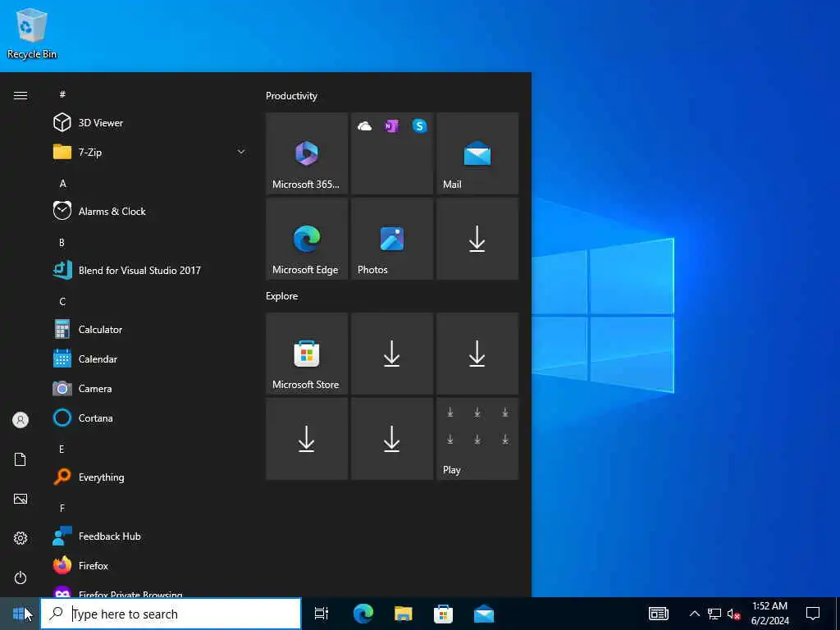
Task: Open Blend for Visual Studio 2017
Action: tap(150, 270)
